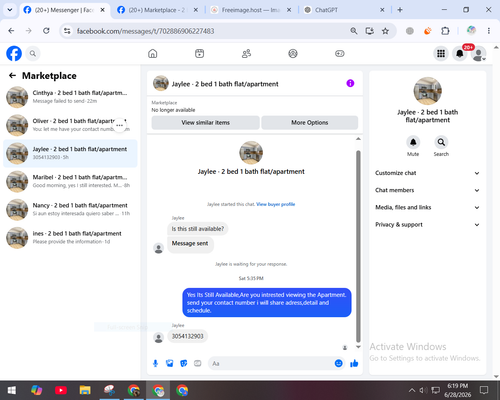Image resolution: width=500 pixels, height=400 pixels.
Task: Open a new browser tab
Action: 400,10
